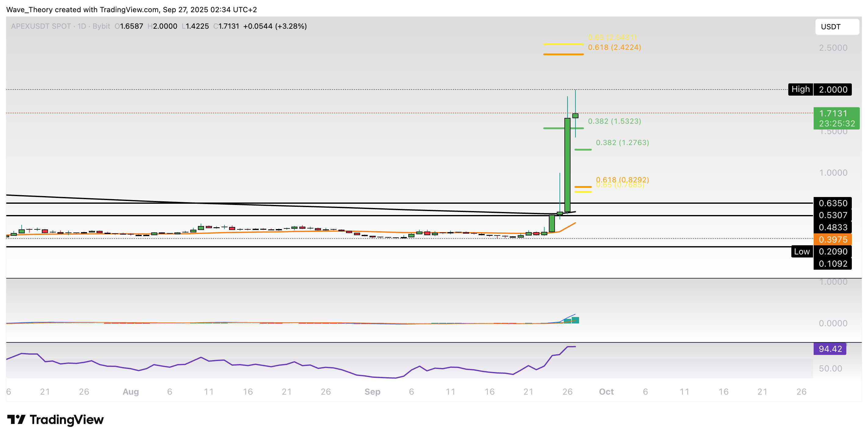The height and width of the screenshot is (438, 868).
Task: Click the Oct label on time axis
Action: pyautogui.click(x=606, y=392)
